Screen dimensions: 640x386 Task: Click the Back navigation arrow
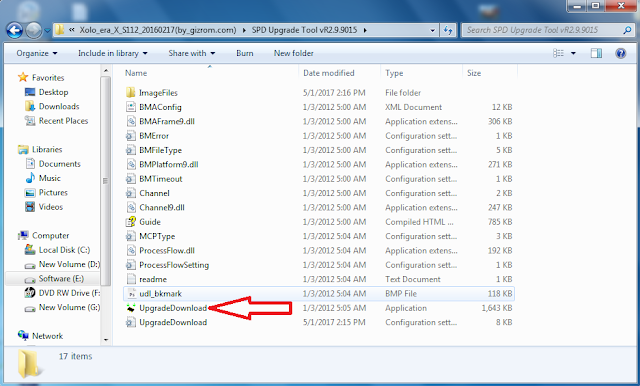14,30
